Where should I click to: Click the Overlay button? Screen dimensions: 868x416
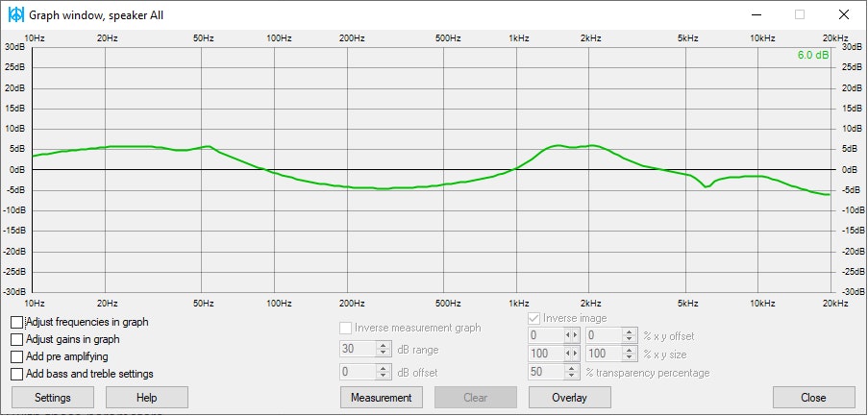(x=570, y=398)
